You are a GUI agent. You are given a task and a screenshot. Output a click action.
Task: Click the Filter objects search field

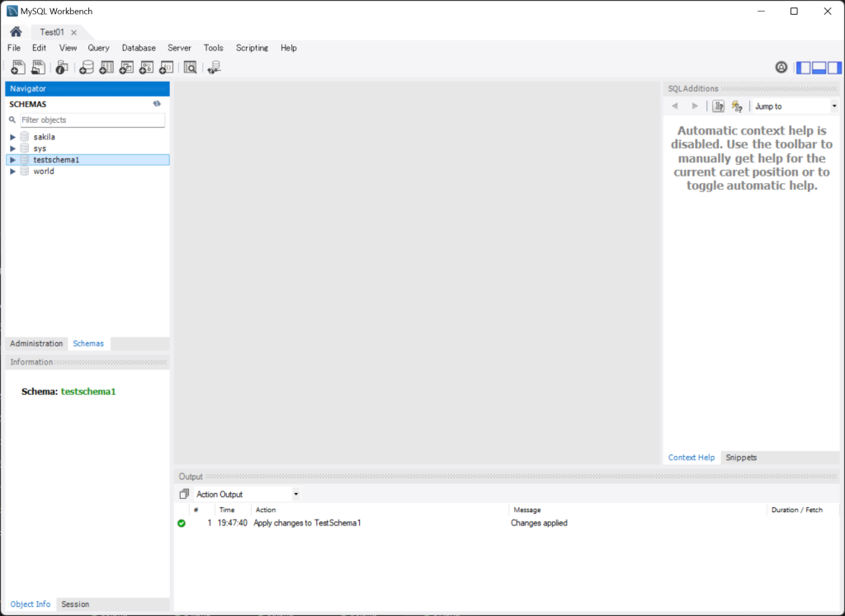91,120
